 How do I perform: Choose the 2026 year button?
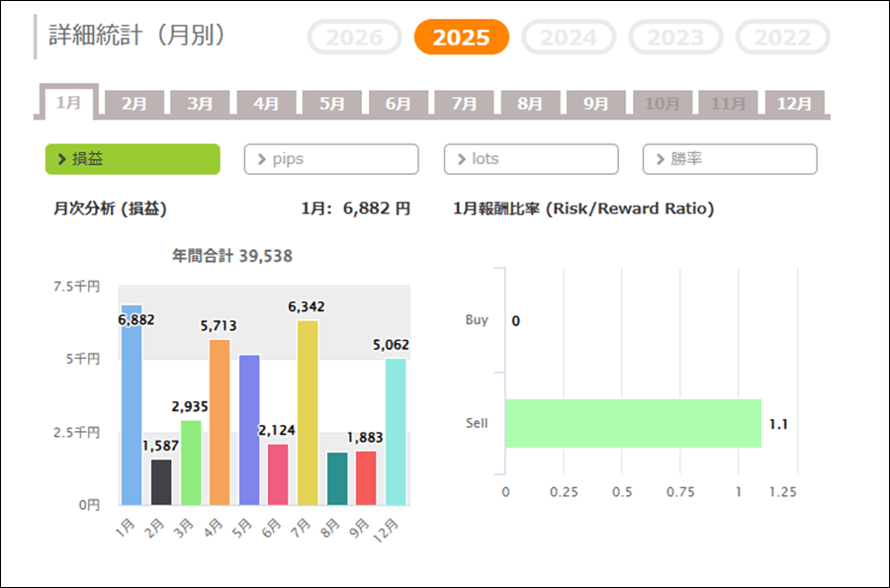pos(354,38)
